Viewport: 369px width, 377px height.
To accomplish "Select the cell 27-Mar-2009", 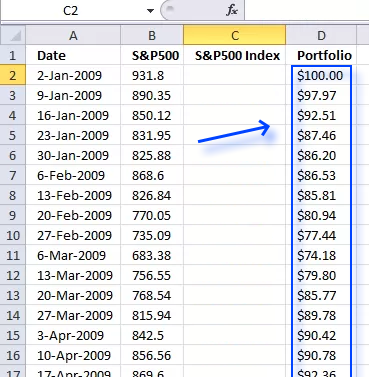I will click(73, 315).
